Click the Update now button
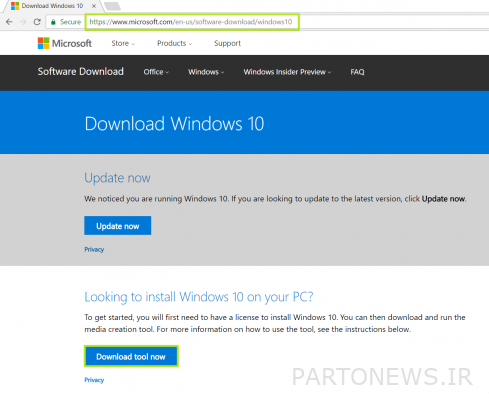This screenshot has width=489, height=400. point(117,226)
